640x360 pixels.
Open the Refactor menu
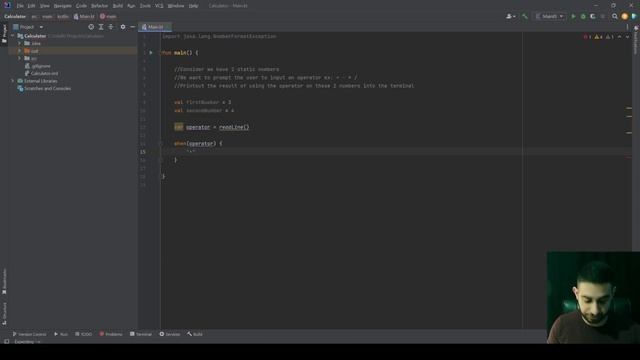coord(99,6)
